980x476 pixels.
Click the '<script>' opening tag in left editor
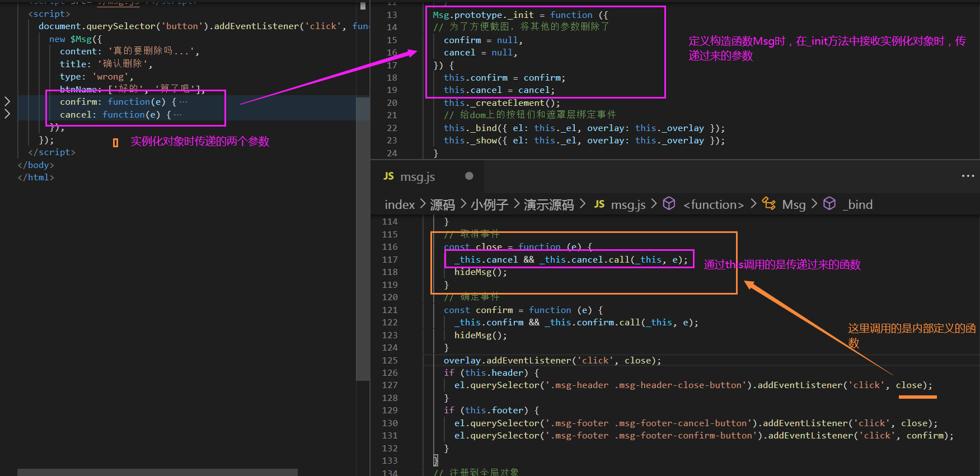click(x=49, y=13)
